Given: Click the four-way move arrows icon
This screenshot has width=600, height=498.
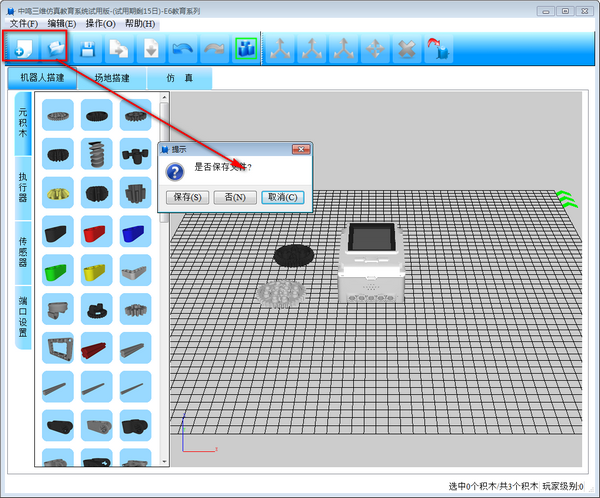Looking at the screenshot, I should tap(375, 47).
